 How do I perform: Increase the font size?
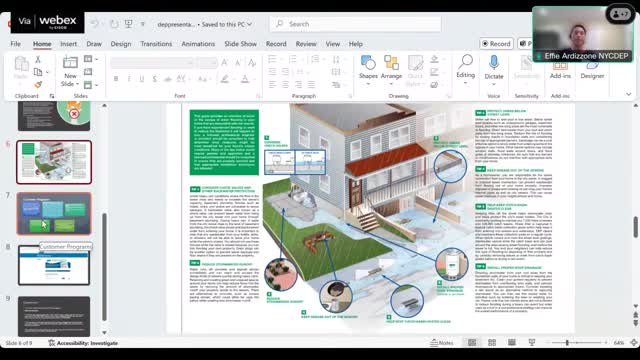(224, 62)
